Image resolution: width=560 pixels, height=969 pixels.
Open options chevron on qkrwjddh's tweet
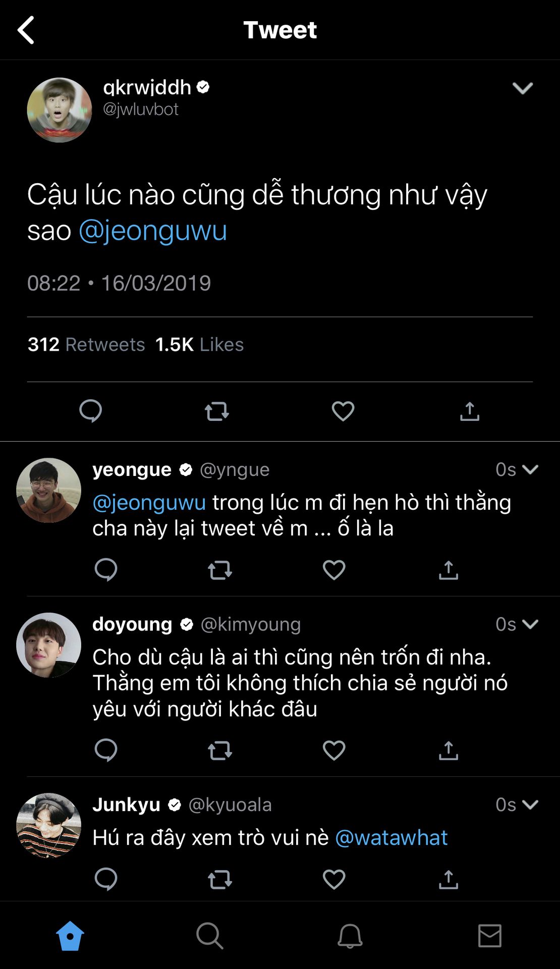(x=522, y=88)
